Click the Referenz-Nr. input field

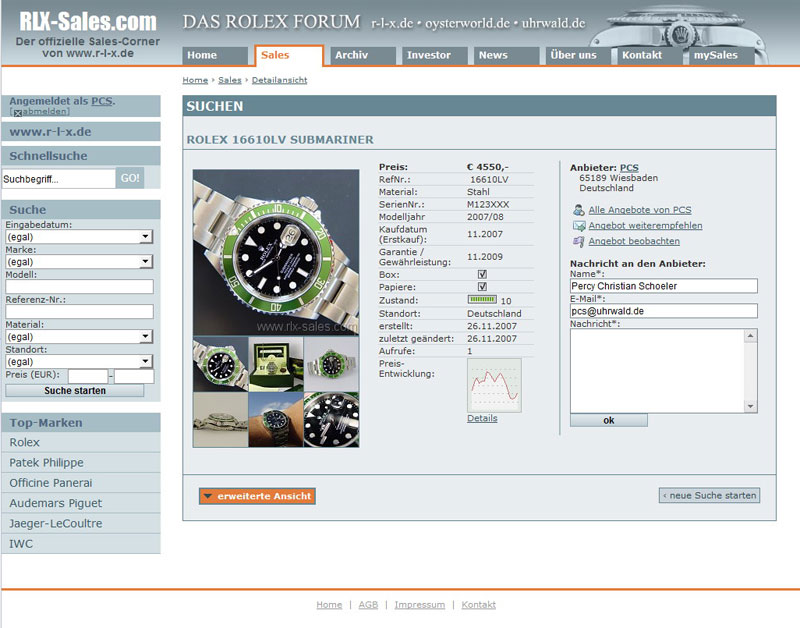pos(79,312)
